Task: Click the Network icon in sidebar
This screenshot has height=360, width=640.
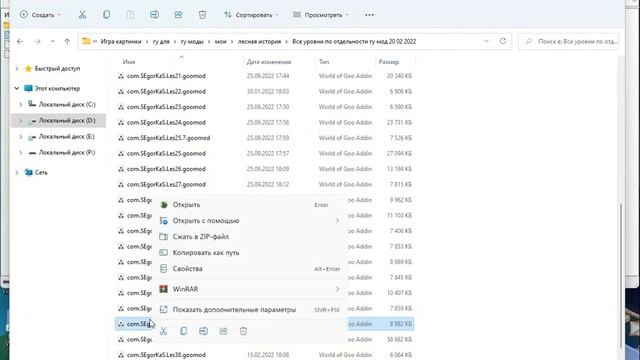Action: click(x=29, y=172)
